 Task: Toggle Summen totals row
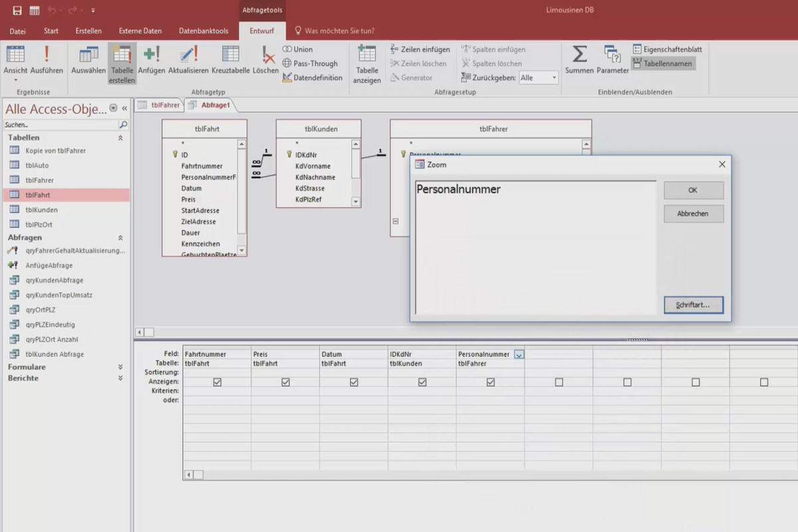tap(579, 60)
